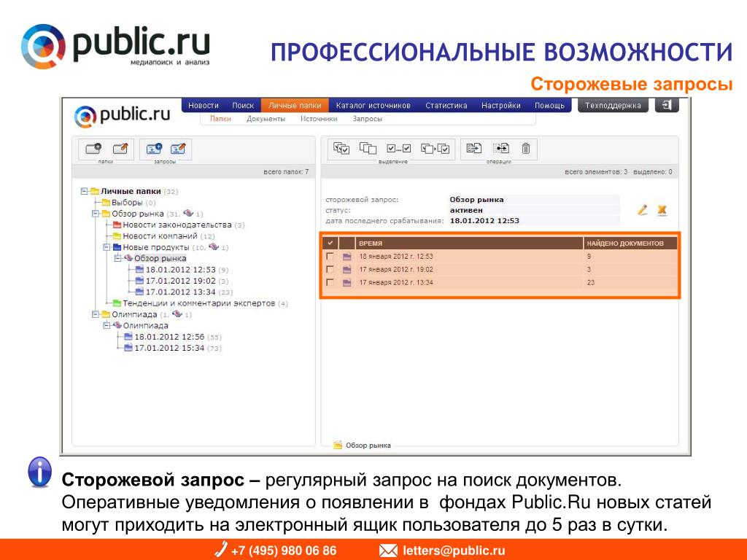Open the Новости menu tab
This screenshot has width=747, height=560.
point(204,105)
